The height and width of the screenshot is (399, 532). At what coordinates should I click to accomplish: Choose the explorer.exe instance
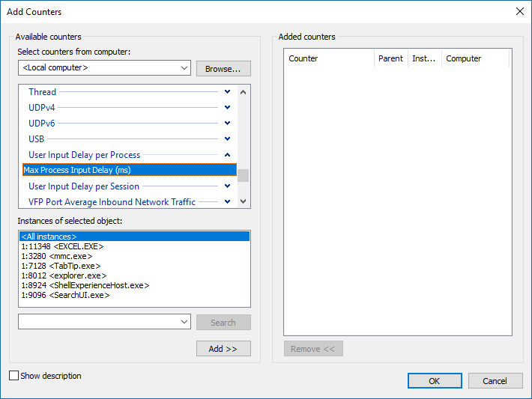pos(64,275)
